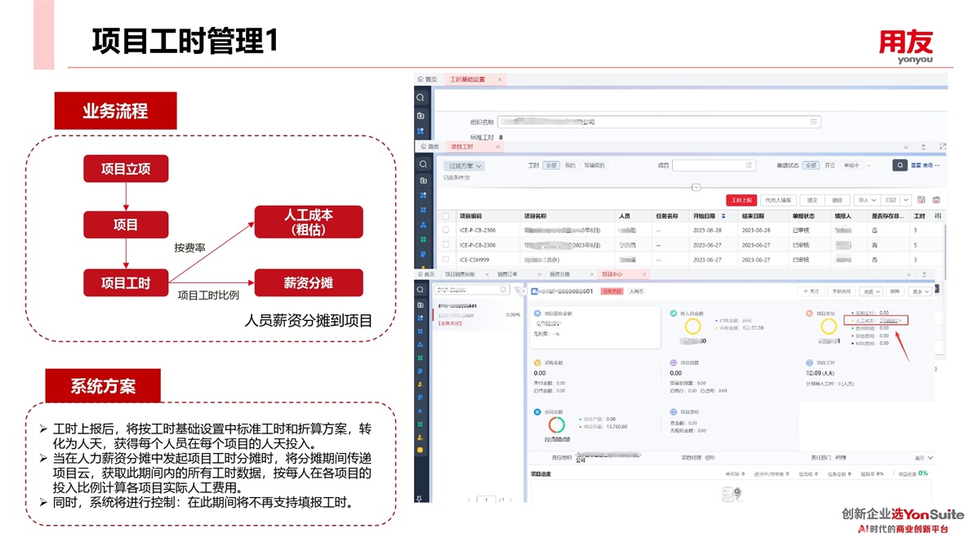Image resolution: width=980 pixels, height=551 pixels.
Task: Click the search icon in project list search box
Action: (504, 290)
